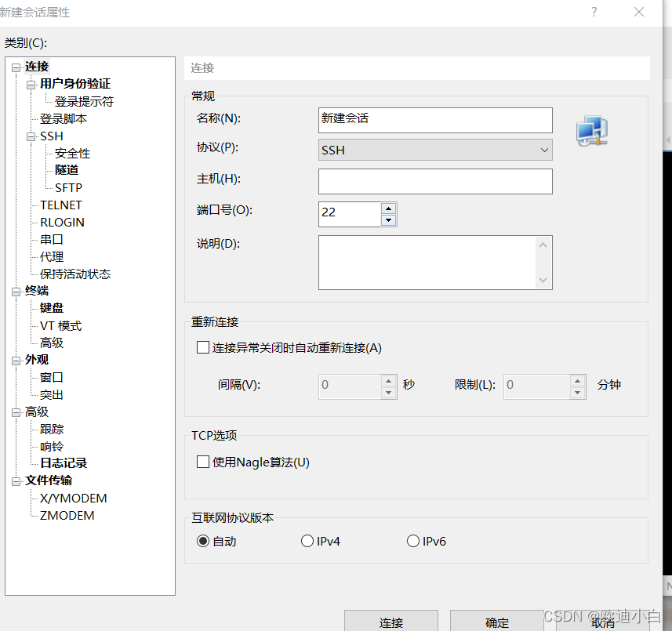Open the Help question mark in title bar
672x631 pixels.
coord(594,13)
